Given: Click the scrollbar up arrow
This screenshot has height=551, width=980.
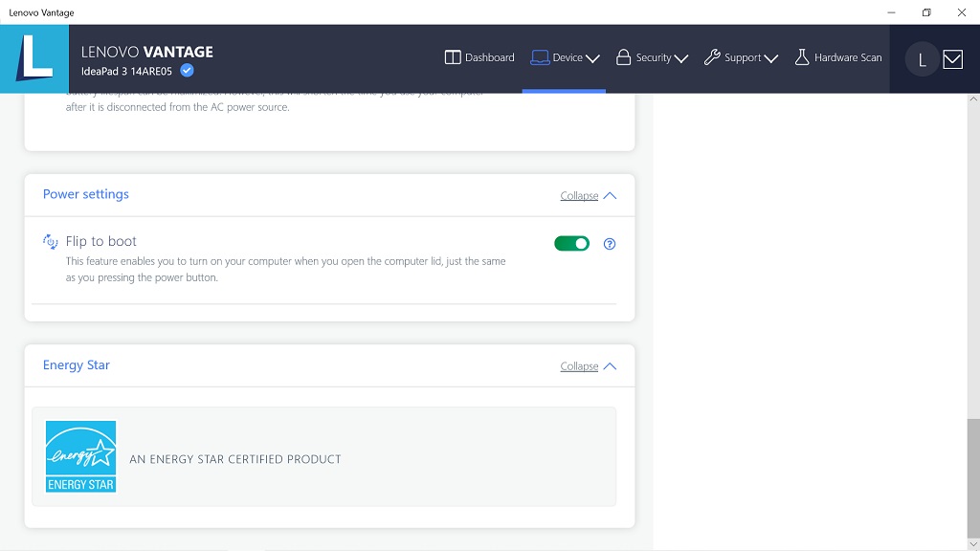Looking at the screenshot, I should tap(973, 99).
